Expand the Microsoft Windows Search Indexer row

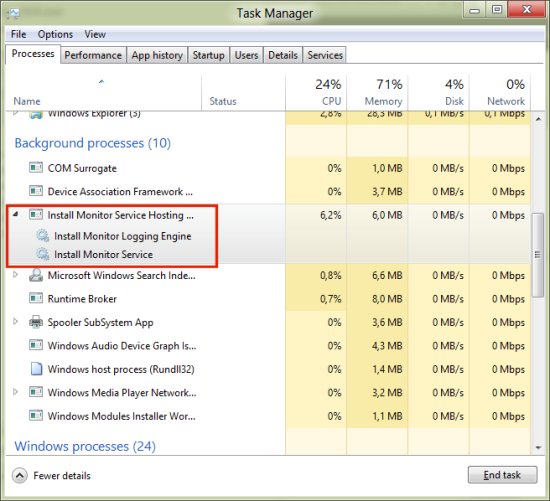pos(15,275)
